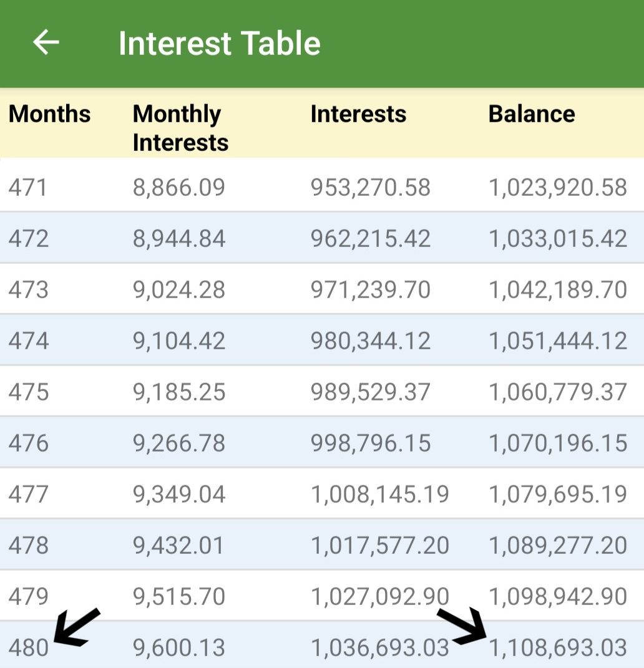This screenshot has height=668, width=644.
Task: Select the month 475 cell
Action: [28, 392]
